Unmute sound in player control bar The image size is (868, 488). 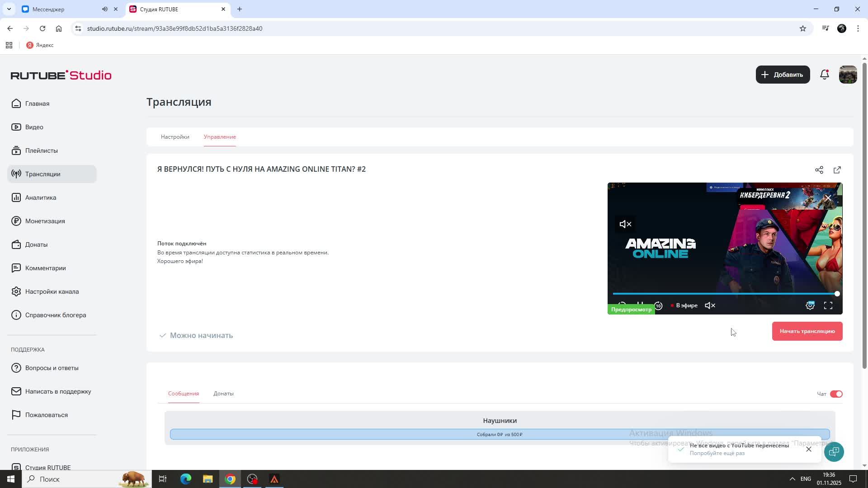pyautogui.click(x=710, y=306)
